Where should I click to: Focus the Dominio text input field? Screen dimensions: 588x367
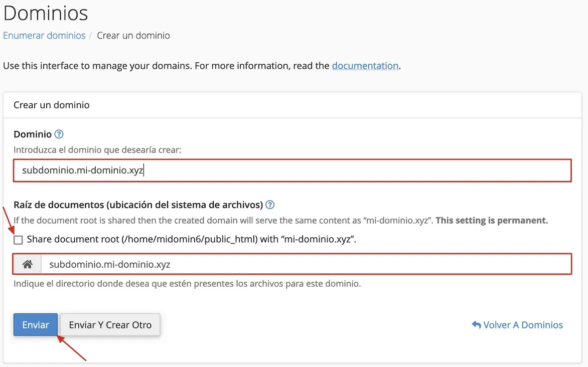pos(292,170)
